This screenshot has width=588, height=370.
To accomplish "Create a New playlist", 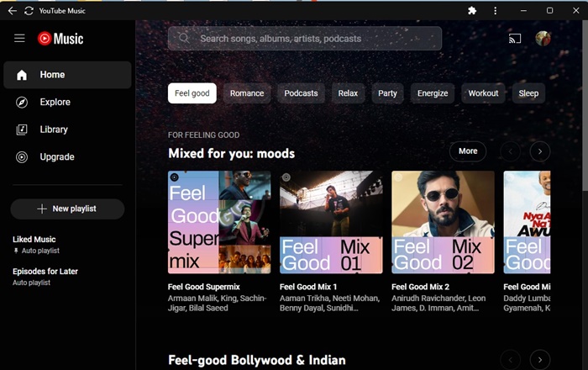I will (x=67, y=209).
